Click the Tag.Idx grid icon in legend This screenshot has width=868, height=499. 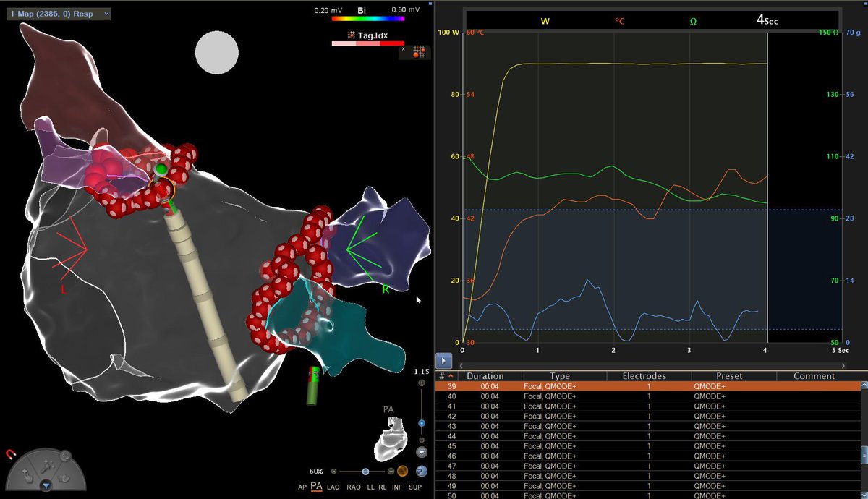[351, 34]
